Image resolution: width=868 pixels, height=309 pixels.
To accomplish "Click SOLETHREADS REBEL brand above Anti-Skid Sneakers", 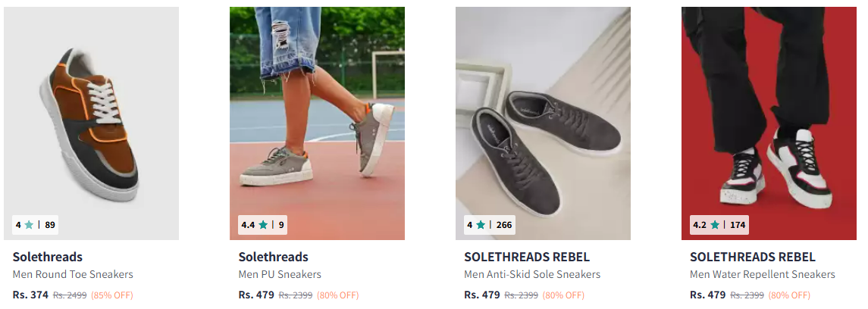I will tap(527, 257).
